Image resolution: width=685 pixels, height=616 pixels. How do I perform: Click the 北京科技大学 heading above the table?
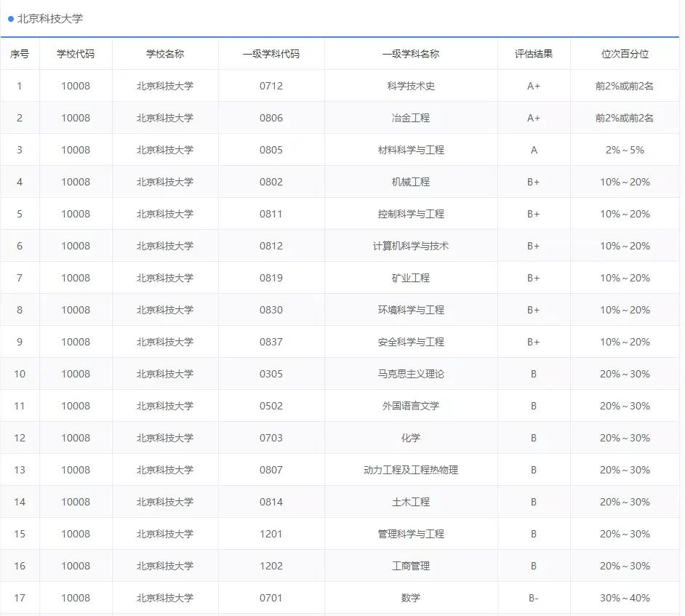49,18
